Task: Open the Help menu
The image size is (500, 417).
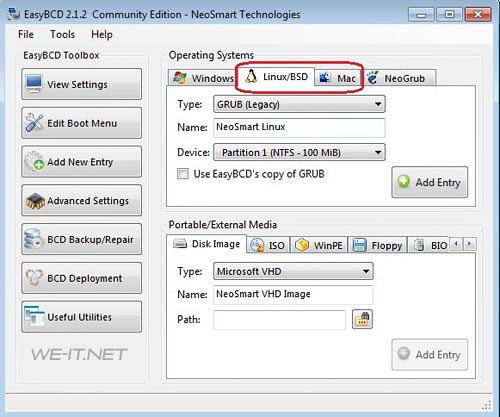Action: 102,34
